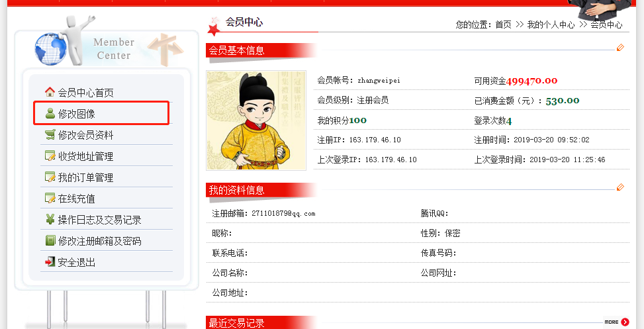Click the member avatar picture
Image resolution: width=644 pixels, height=329 pixels.
(x=256, y=120)
